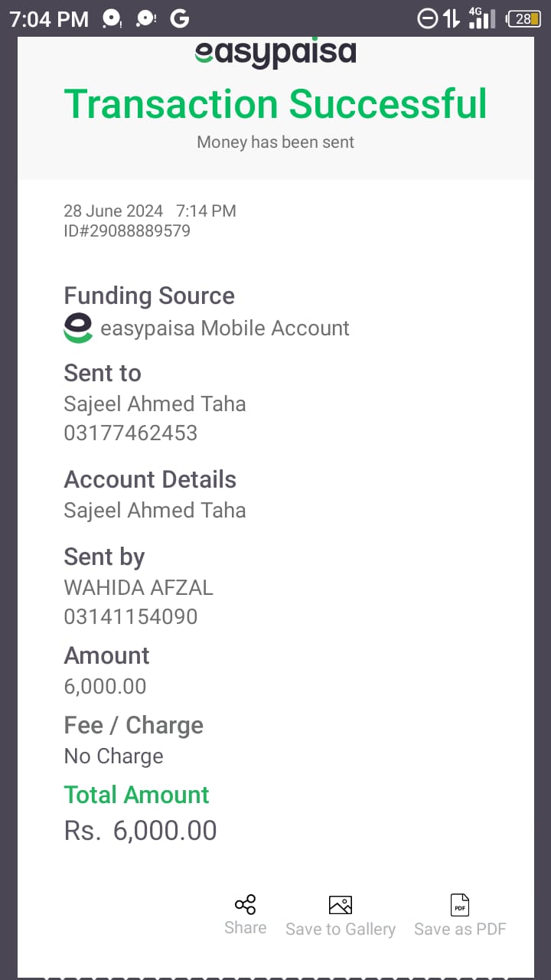551x980 pixels.
Task: Tap the Rs. 6,000.00 total amount
Action: coord(141,831)
